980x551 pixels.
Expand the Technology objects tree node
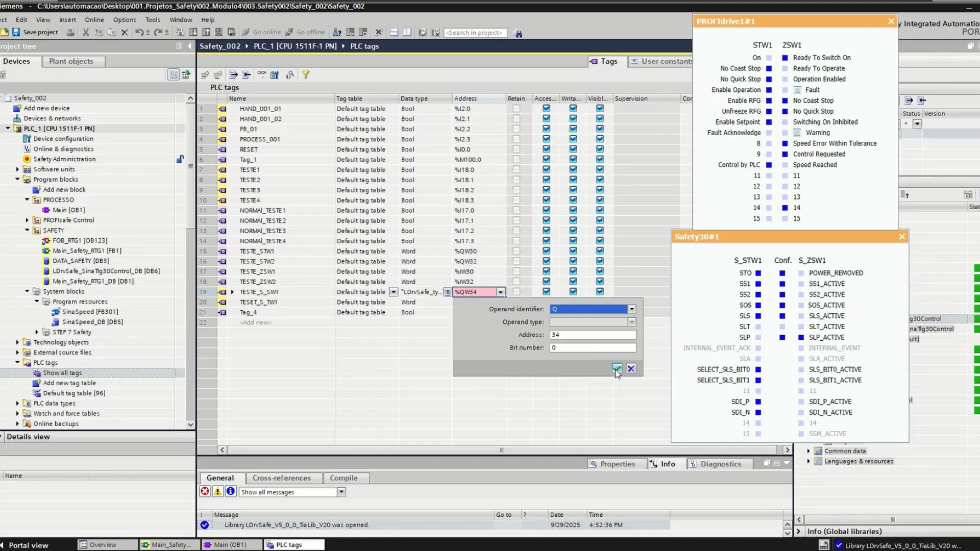tap(17, 342)
